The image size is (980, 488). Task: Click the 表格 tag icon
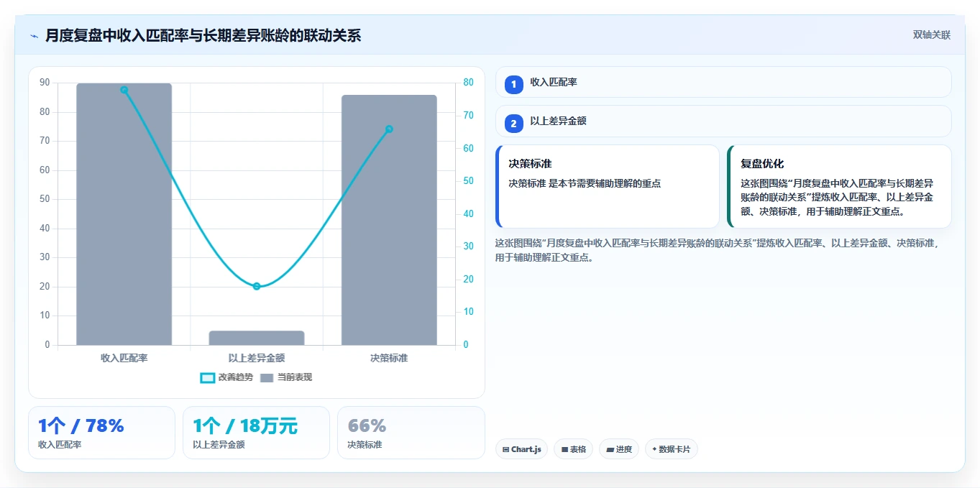(x=564, y=449)
